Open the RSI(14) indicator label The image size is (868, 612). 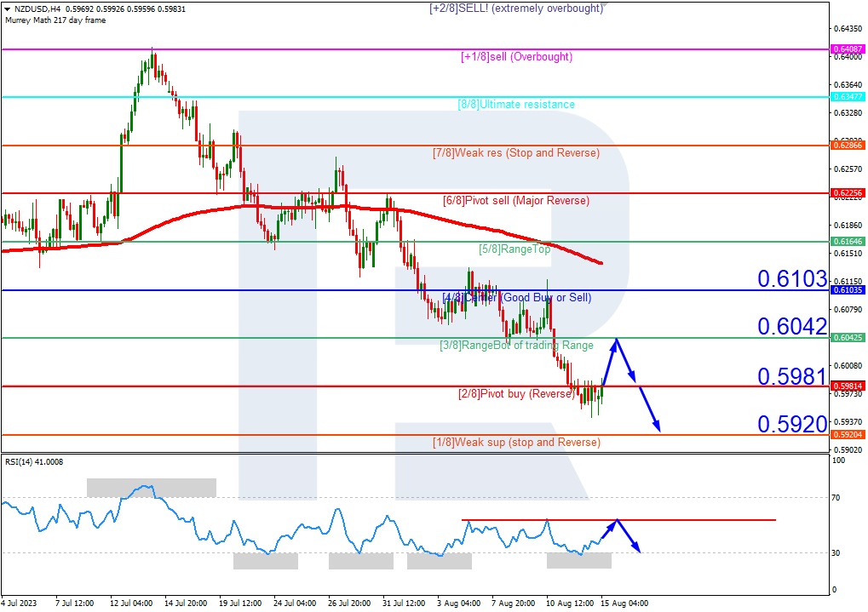coord(34,462)
